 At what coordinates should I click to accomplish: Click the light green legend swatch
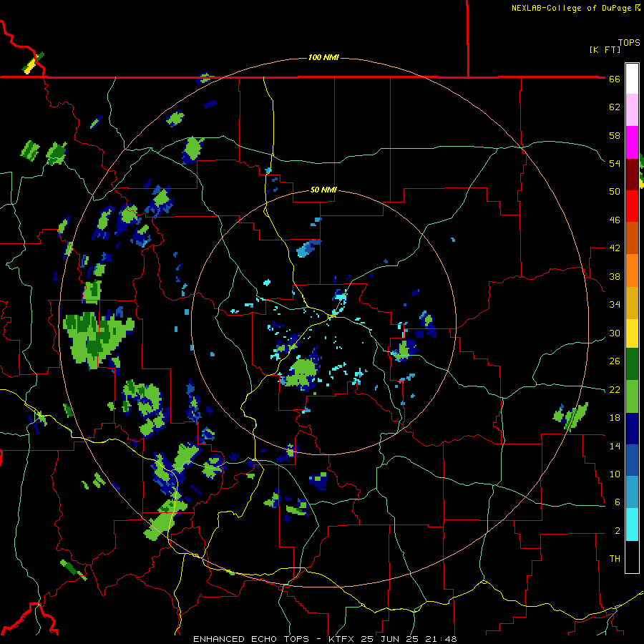click(632, 396)
